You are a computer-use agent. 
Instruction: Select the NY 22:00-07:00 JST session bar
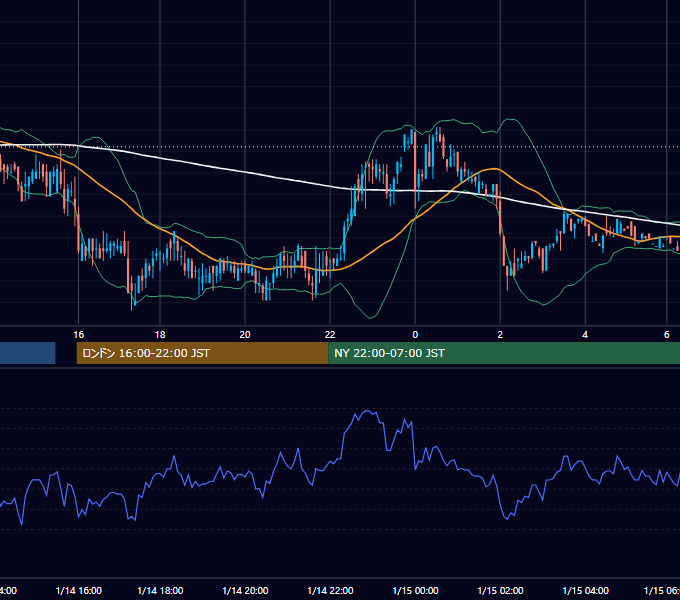click(504, 353)
